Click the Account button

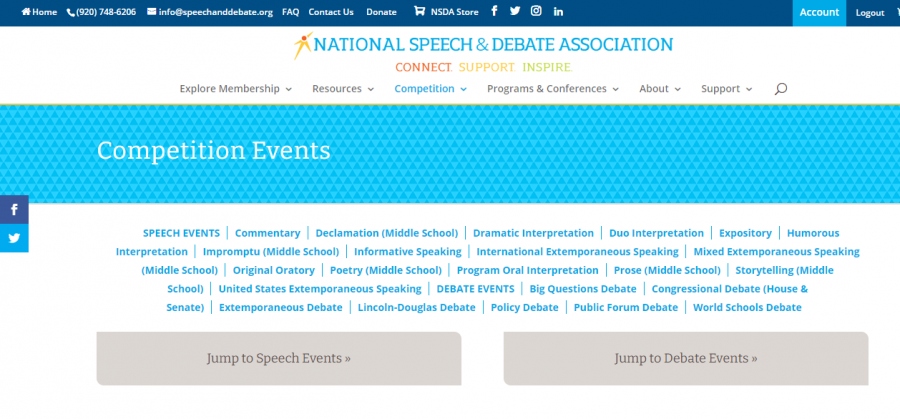coord(819,13)
